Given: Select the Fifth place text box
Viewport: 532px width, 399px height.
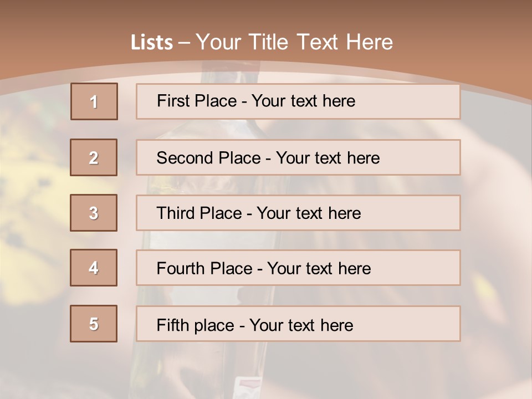Looking at the screenshot, I should [x=298, y=324].
